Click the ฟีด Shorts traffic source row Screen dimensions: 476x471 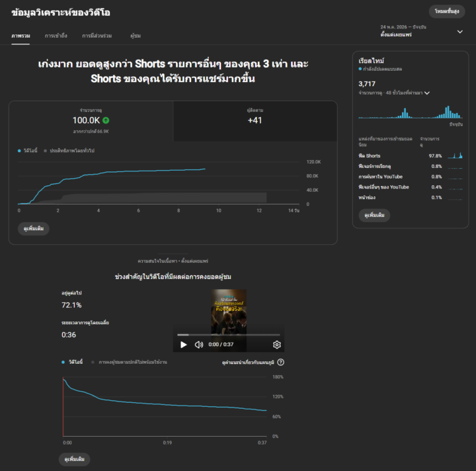click(411, 155)
